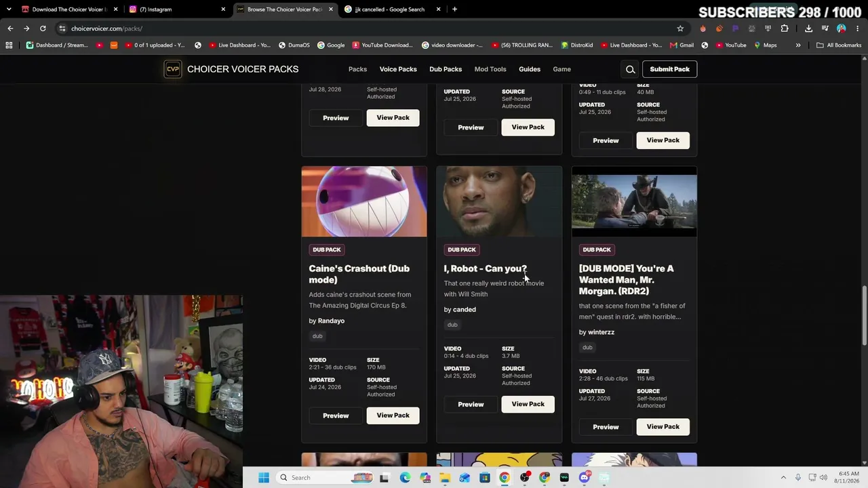
Task: Preview the You're A Wanted Man pack
Action: [x=606, y=427]
